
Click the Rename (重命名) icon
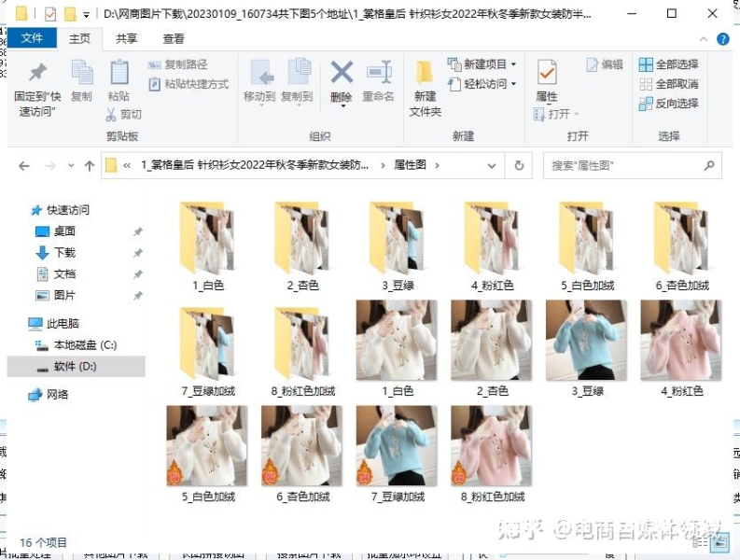click(379, 72)
